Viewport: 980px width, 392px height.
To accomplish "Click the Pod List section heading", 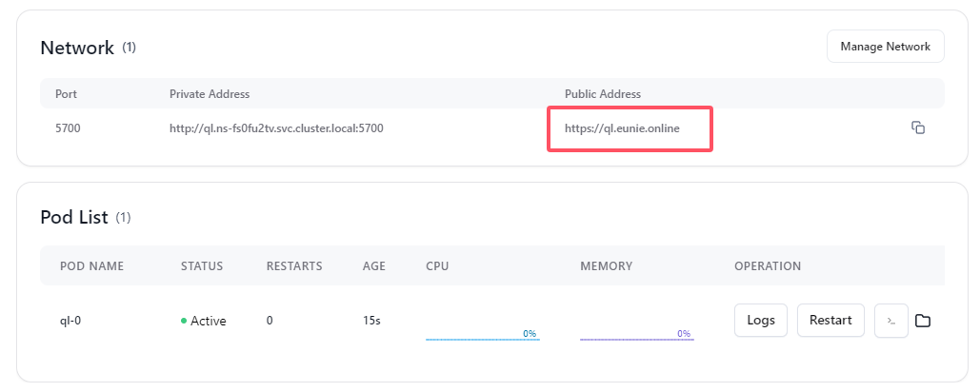I will coord(74,217).
